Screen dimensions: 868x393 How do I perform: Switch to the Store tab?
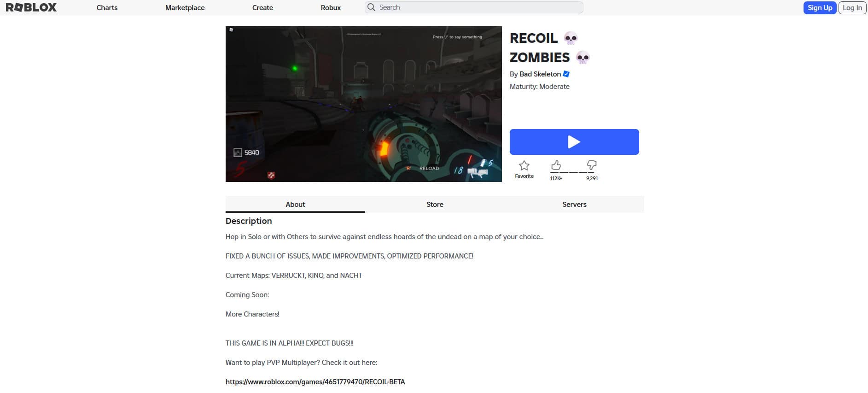[x=435, y=204]
